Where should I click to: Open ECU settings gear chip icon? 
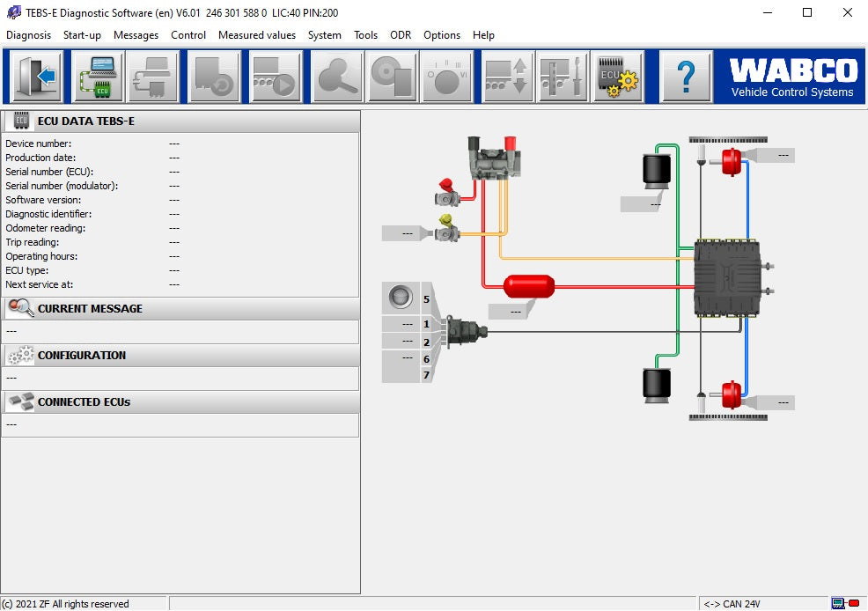click(x=618, y=77)
